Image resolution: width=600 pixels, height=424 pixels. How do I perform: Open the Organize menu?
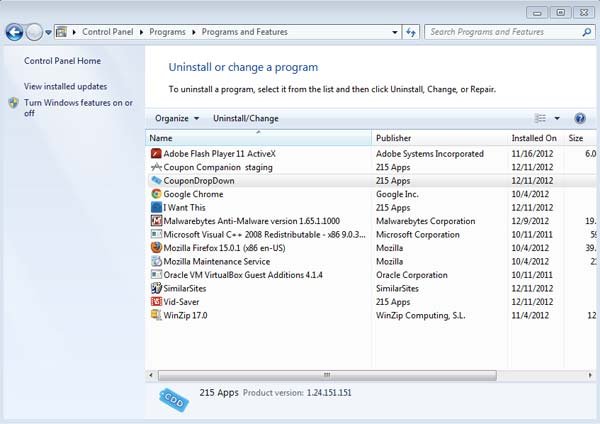coord(177,119)
